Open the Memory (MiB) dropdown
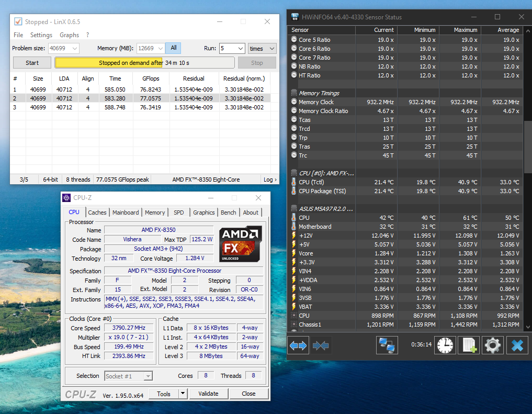 click(160, 48)
